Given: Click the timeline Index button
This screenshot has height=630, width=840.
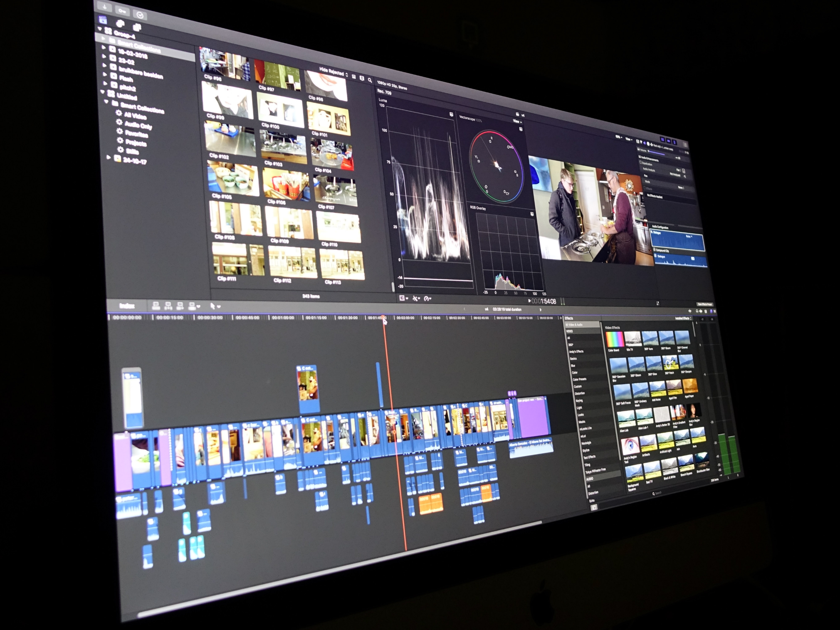Looking at the screenshot, I should (x=127, y=306).
